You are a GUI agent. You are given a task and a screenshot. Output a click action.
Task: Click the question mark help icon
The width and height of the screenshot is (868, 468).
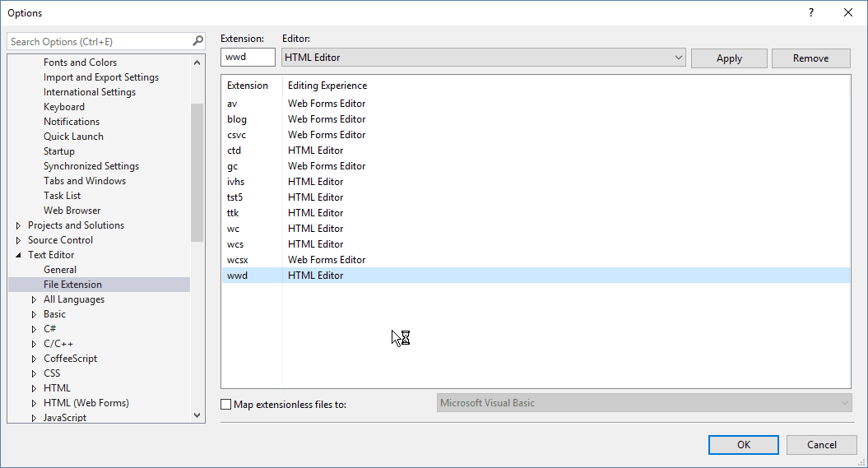pyautogui.click(x=811, y=12)
